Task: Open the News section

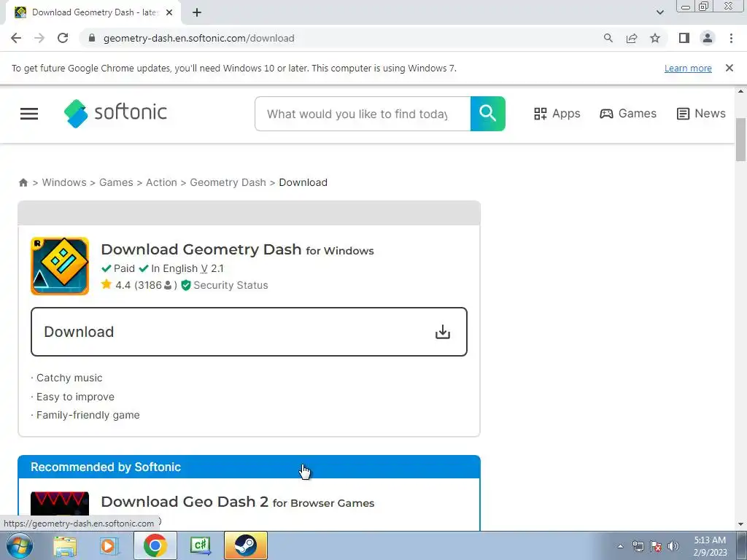Action: click(701, 114)
